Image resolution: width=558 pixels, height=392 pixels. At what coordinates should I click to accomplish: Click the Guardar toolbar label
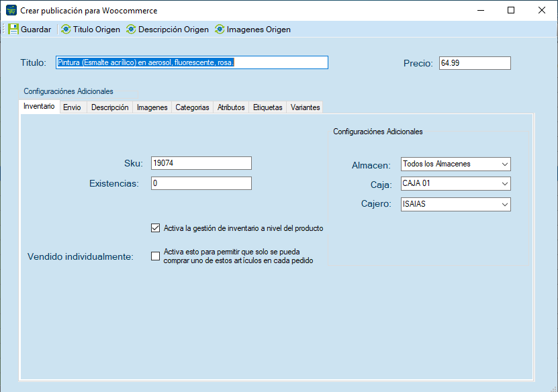[x=36, y=30]
